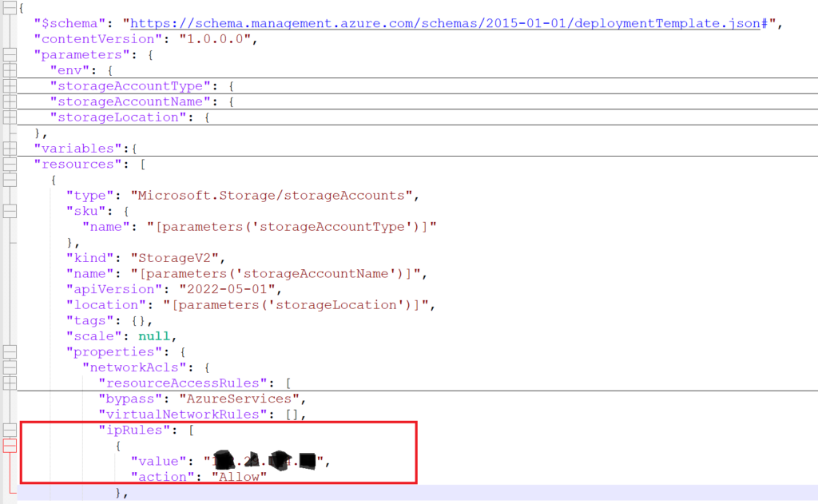Click the "[parameters('storageAccountType')]" value
This screenshot has width=818, height=504.
(291, 227)
